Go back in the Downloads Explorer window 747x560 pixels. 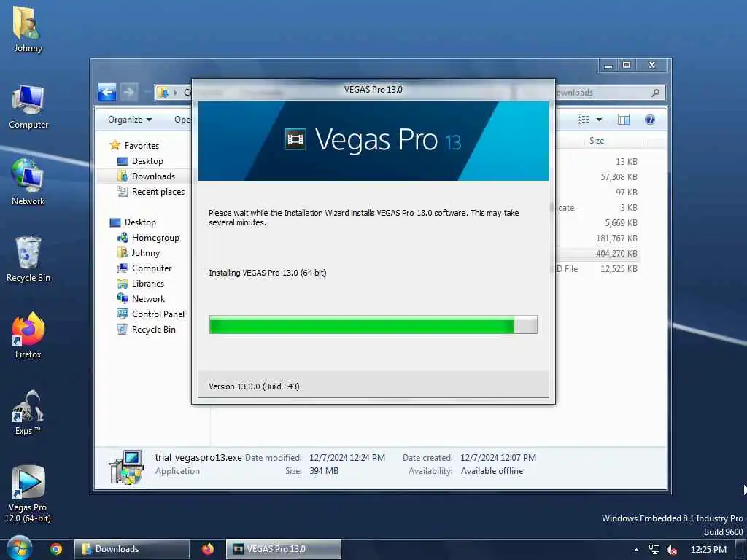107,92
